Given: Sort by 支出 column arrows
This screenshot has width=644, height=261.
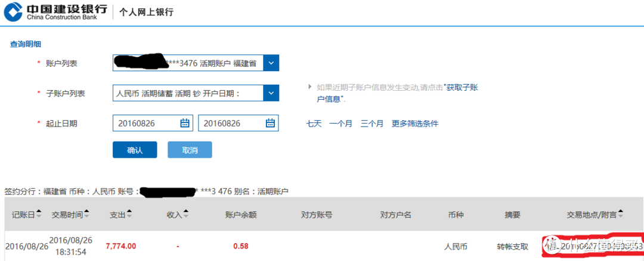Looking at the screenshot, I should click(129, 214).
